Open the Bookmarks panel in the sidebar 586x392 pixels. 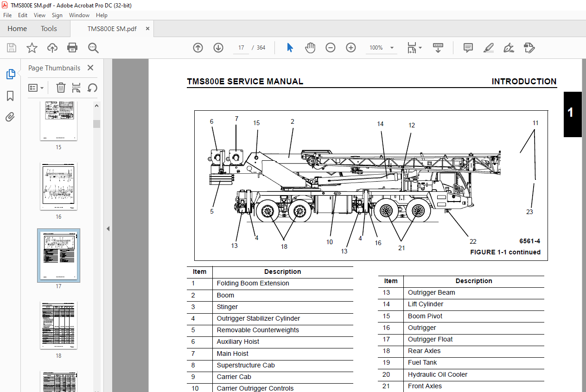(x=10, y=96)
